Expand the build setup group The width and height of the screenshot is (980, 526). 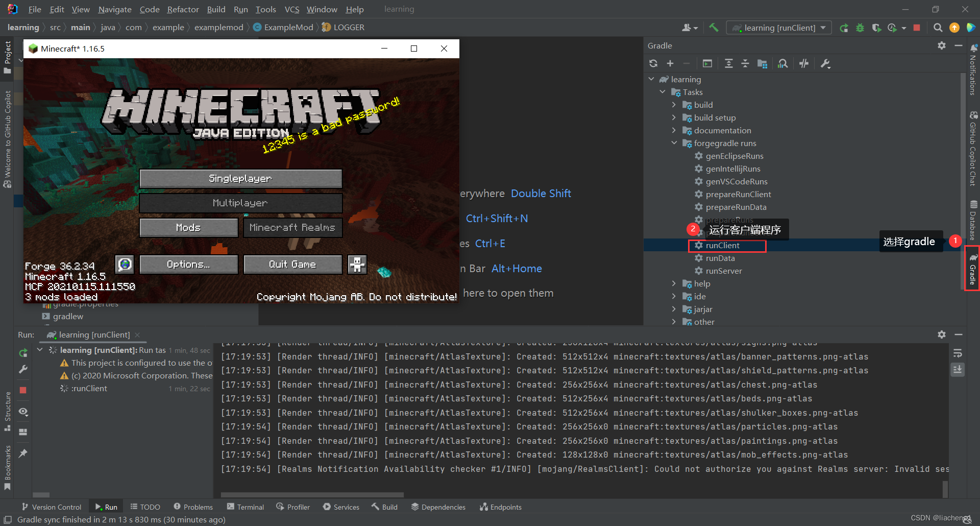[674, 117]
